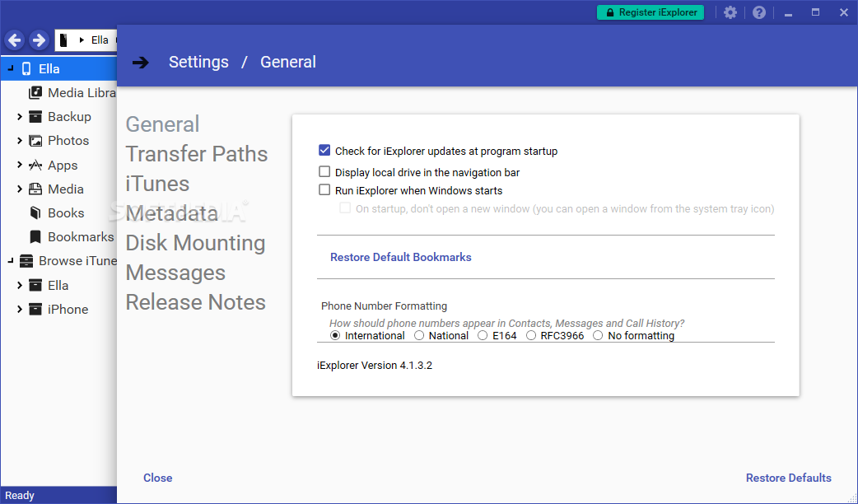
Task: Enable Run iExplorer when Windows starts
Action: pos(324,190)
